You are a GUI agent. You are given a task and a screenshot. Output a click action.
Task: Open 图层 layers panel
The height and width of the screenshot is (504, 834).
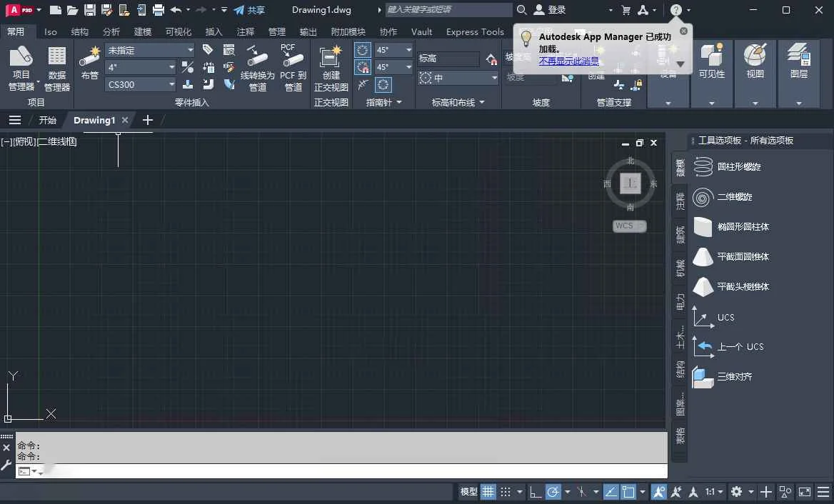coord(799,74)
